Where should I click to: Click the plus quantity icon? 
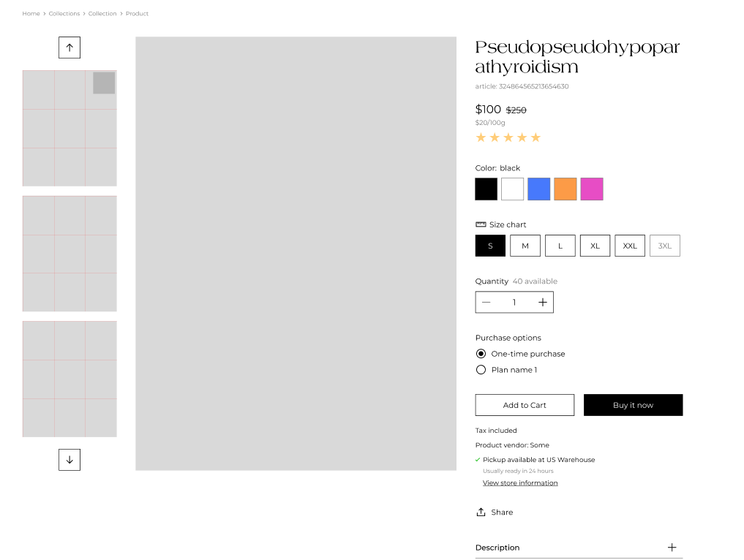[x=542, y=302]
